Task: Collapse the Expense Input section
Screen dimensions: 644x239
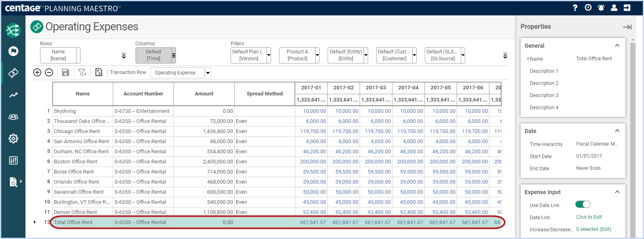Action: pyautogui.click(x=617, y=192)
